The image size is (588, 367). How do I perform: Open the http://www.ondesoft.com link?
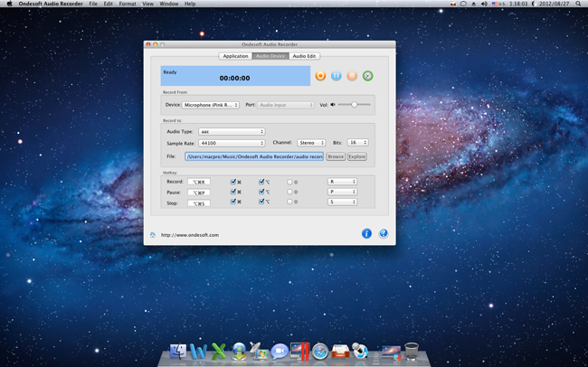click(x=190, y=235)
